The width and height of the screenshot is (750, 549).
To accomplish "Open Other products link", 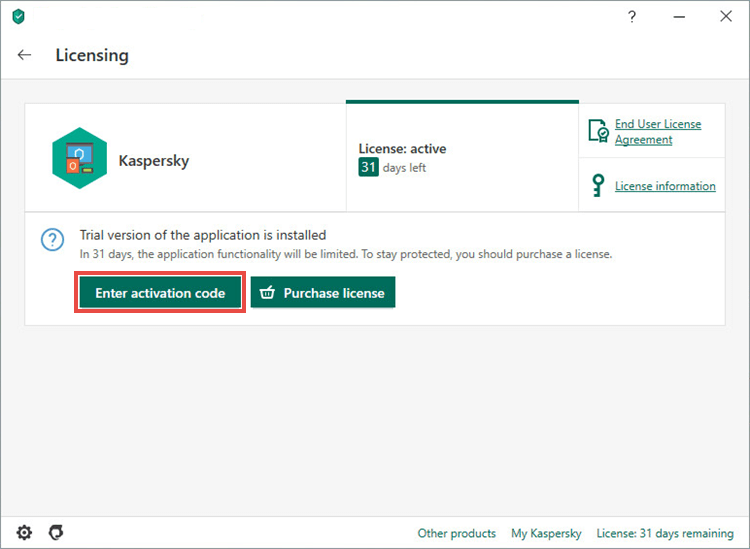I will pyautogui.click(x=457, y=533).
